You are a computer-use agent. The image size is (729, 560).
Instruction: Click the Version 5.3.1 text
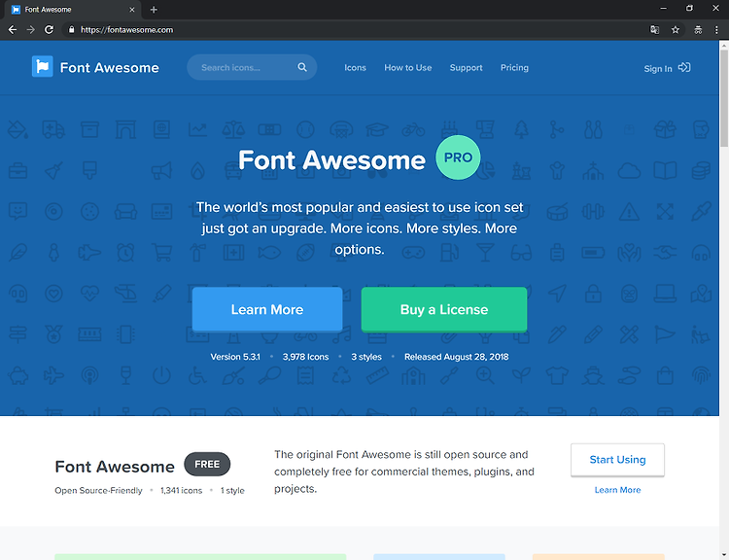235,357
